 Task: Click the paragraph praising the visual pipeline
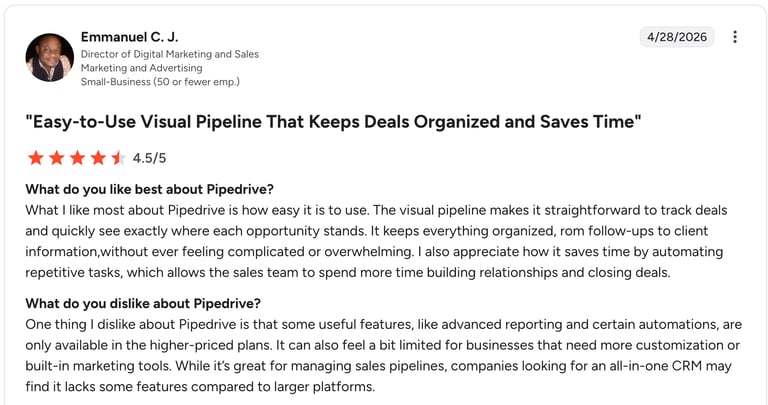click(x=376, y=241)
